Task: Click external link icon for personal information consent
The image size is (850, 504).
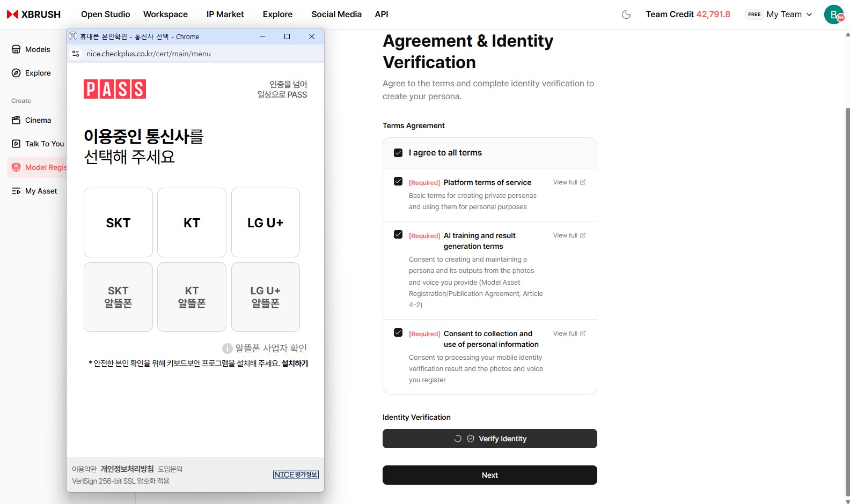Action: 583,333
